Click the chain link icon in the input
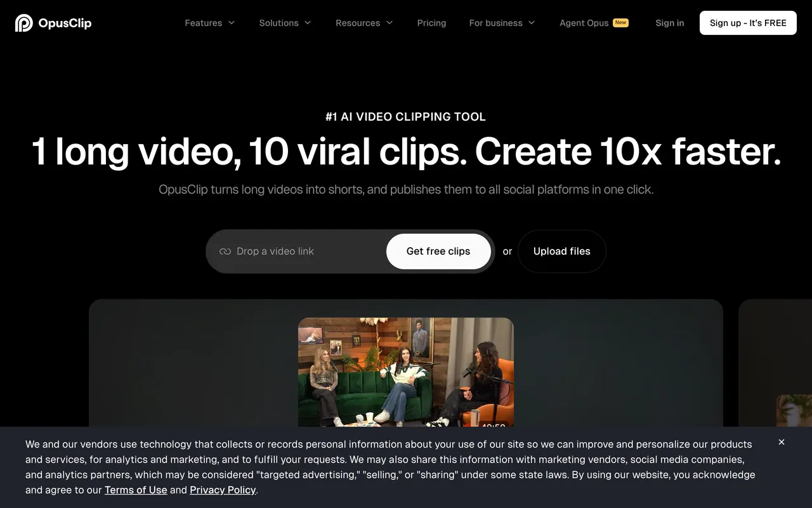Screen dimensions: 812x508 225,251
